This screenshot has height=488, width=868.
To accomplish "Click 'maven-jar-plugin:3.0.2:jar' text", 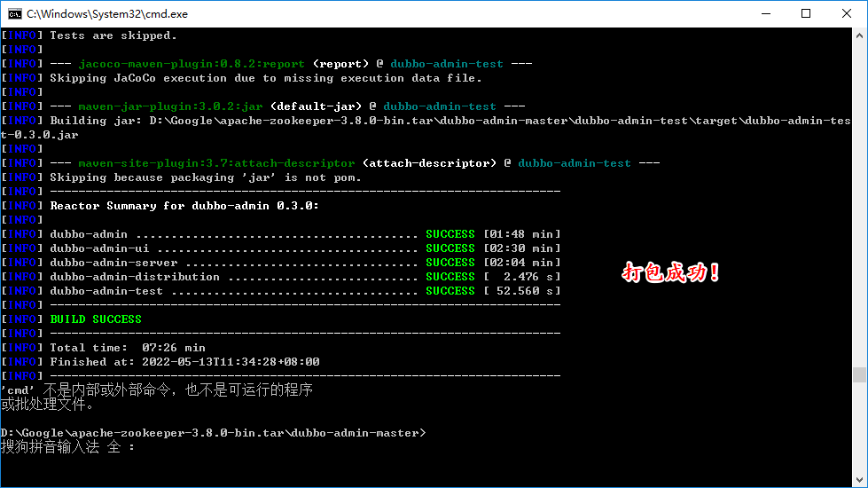I will (x=170, y=106).
